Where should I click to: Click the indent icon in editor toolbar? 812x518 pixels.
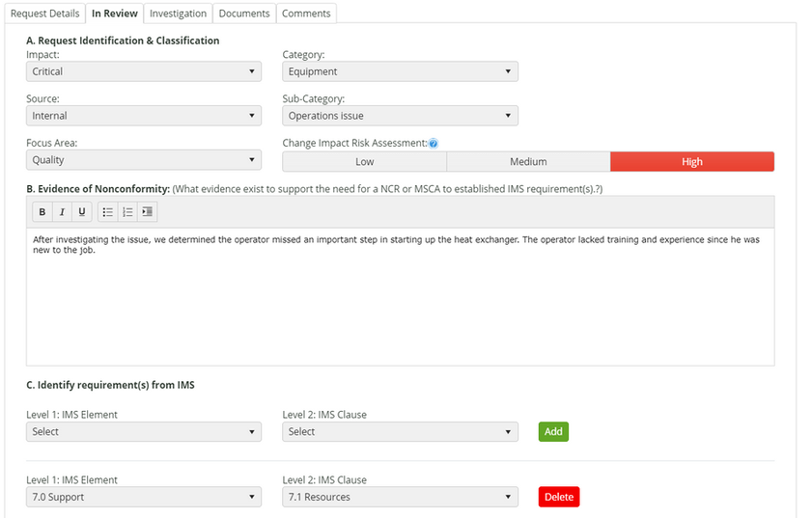click(x=147, y=212)
